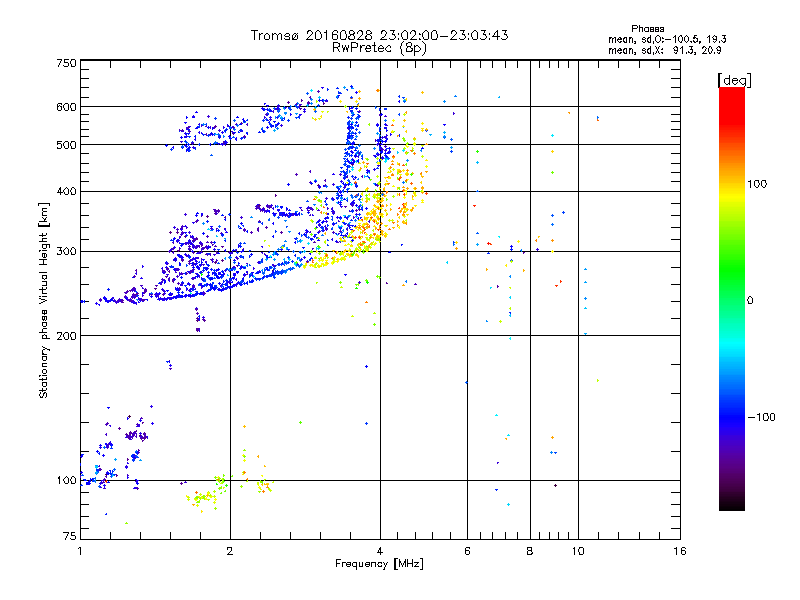Click the x-axis label '4'

point(380,551)
